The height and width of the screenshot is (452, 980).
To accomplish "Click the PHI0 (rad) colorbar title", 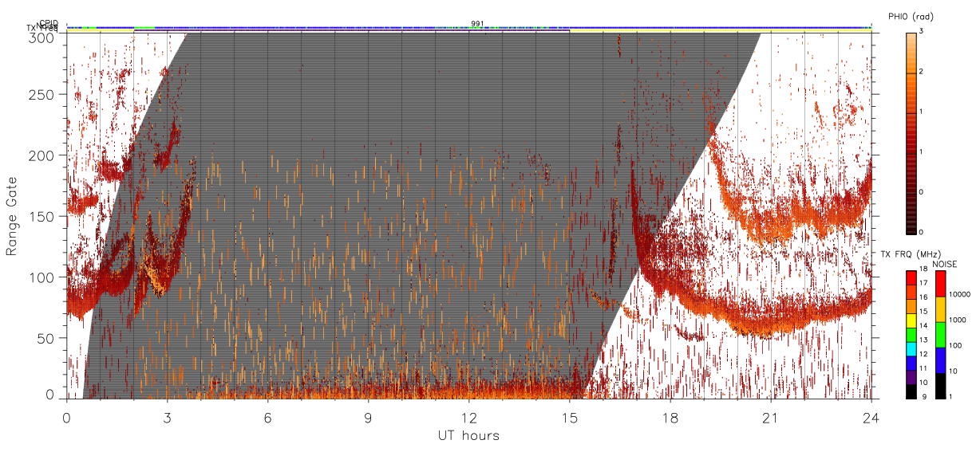I will click(x=911, y=17).
